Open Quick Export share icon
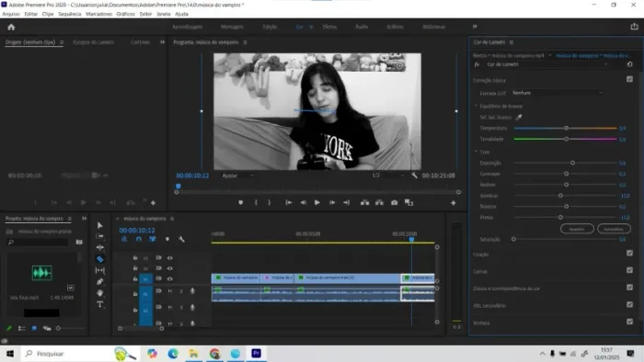The image size is (644, 362). pos(634,27)
